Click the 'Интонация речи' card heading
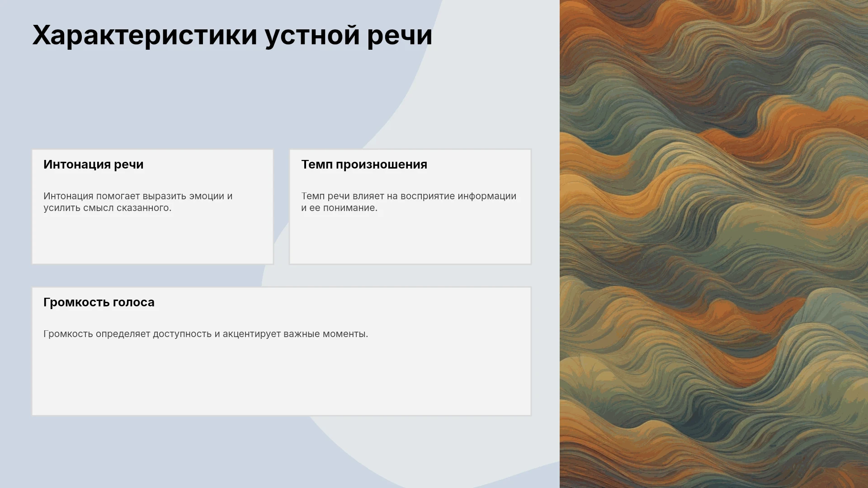This screenshot has width=868, height=488. point(94,164)
